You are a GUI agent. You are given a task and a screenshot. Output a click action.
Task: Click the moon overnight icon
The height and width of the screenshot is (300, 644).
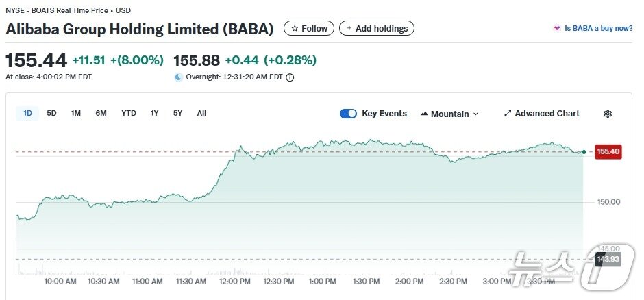tap(179, 77)
